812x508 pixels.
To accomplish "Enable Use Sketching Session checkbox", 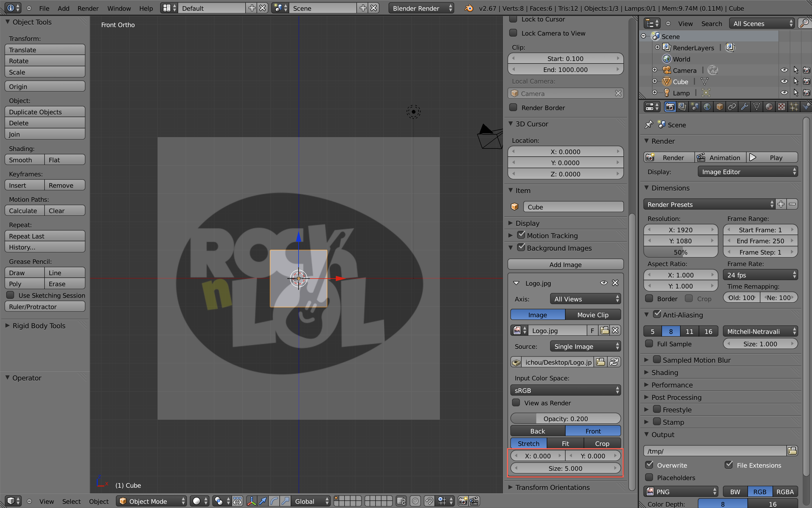I will 10,295.
